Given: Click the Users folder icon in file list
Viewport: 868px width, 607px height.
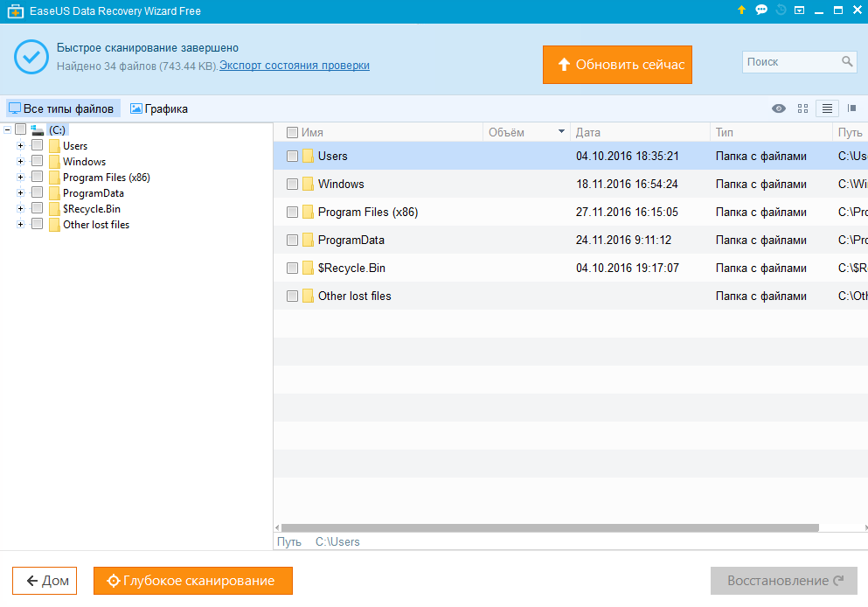Looking at the screenshot, I should tap(309, 157).
